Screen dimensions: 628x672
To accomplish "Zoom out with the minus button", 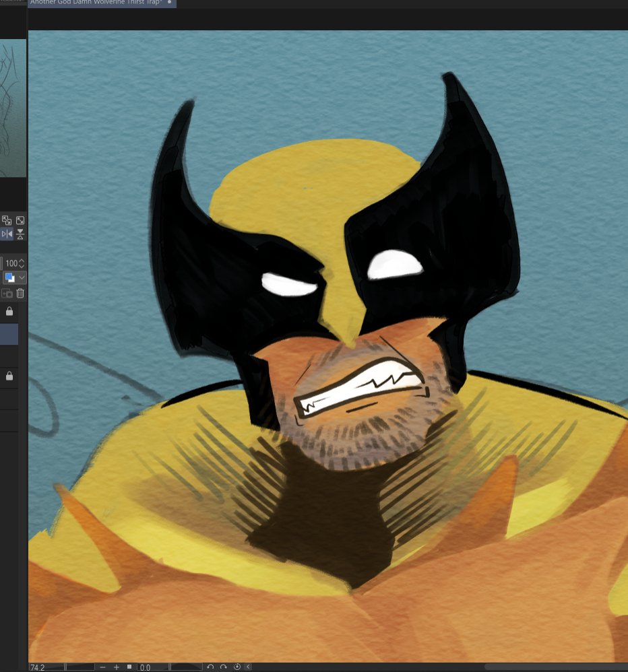I will click(102, 667).
